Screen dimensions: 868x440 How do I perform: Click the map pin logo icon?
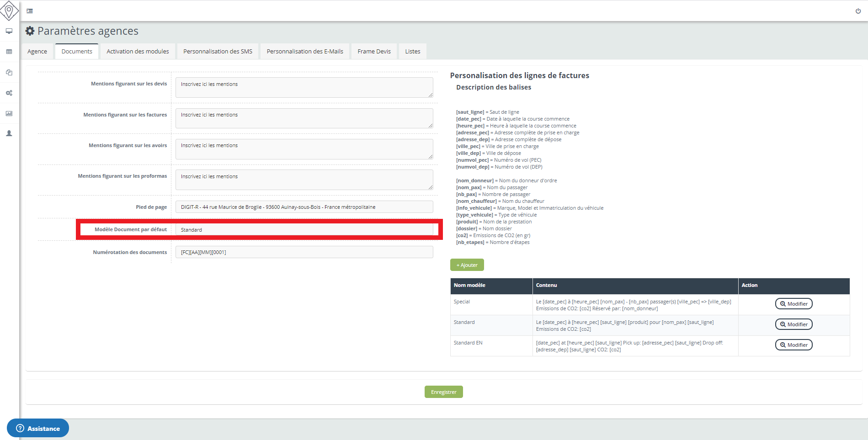point(9,11)
